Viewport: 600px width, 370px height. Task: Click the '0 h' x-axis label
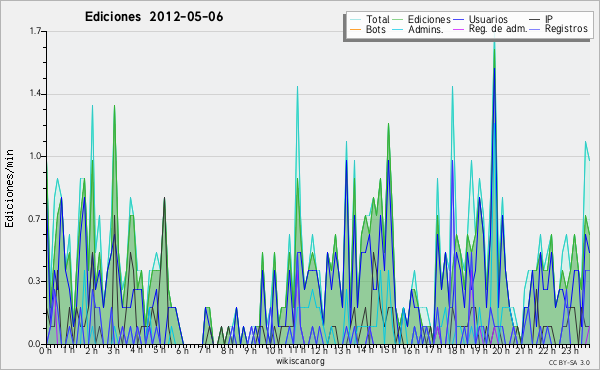point(46,350)
